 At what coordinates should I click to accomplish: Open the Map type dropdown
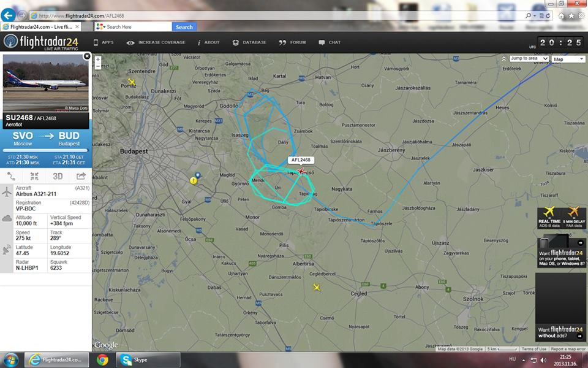click(x=568, y=59)
